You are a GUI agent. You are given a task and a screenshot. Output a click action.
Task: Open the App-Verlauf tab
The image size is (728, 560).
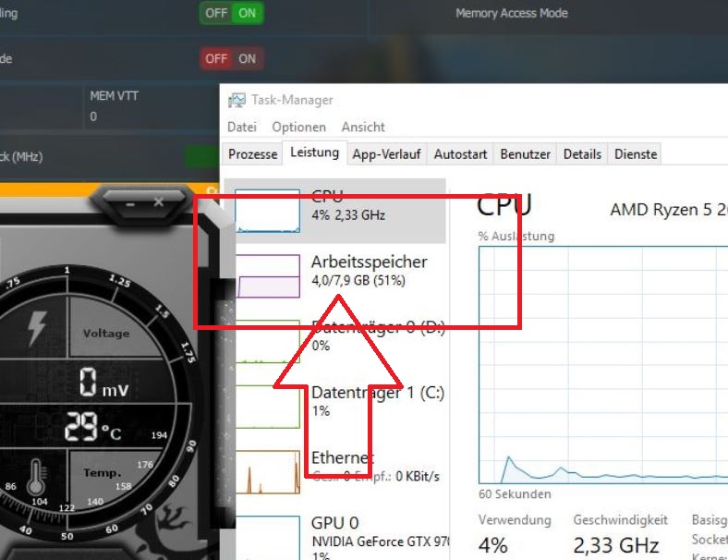[386, 153]
